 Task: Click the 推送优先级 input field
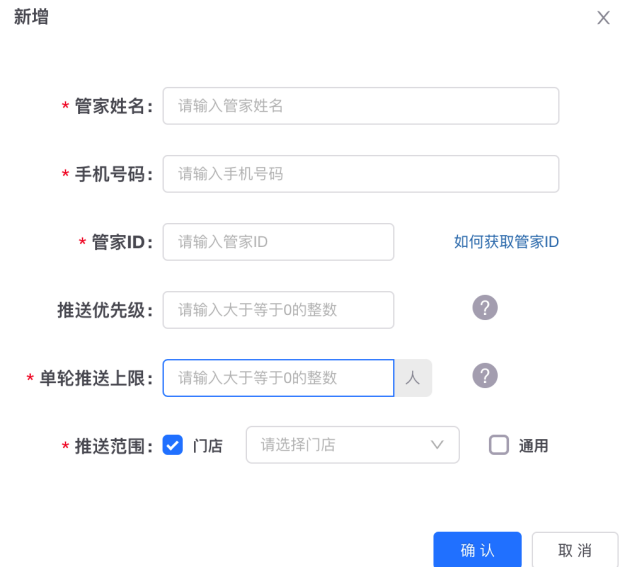click(278, 310)
